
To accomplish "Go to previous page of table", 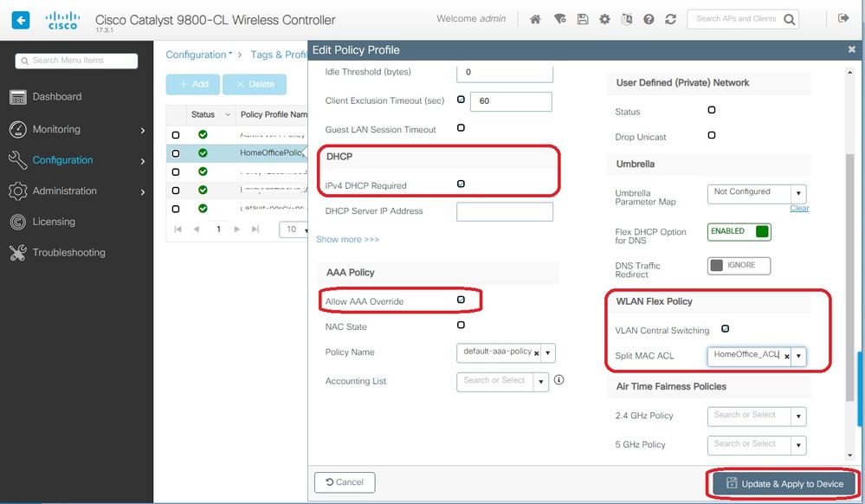I will (197, 229).
